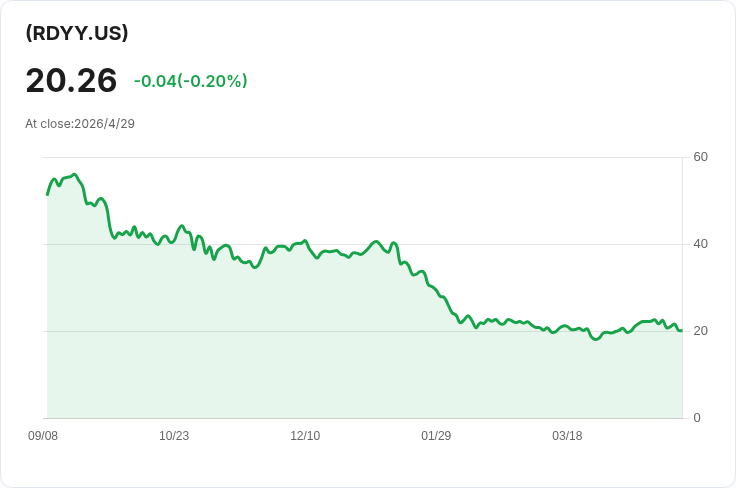
Task: Click the At close:2026/4/29 label
Action: (x=80, y=124)
